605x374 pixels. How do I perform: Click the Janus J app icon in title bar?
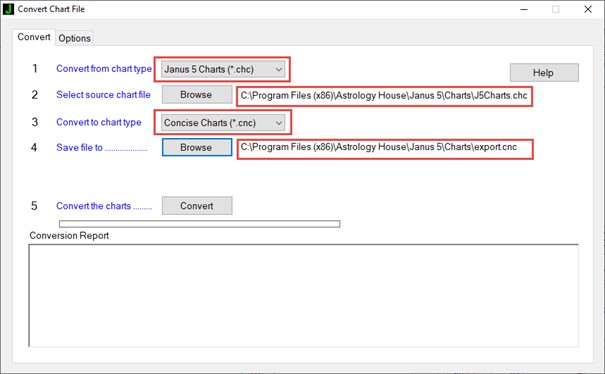tap(8, 9)
